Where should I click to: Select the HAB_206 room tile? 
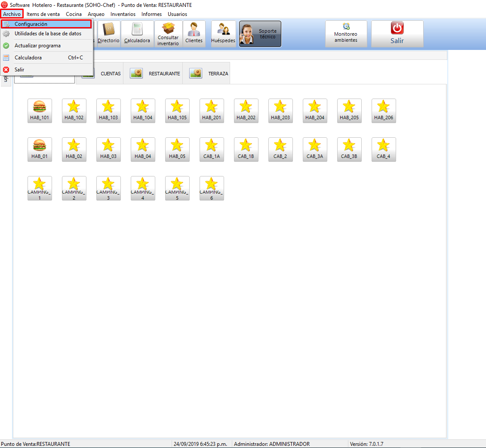coord(384,111)
